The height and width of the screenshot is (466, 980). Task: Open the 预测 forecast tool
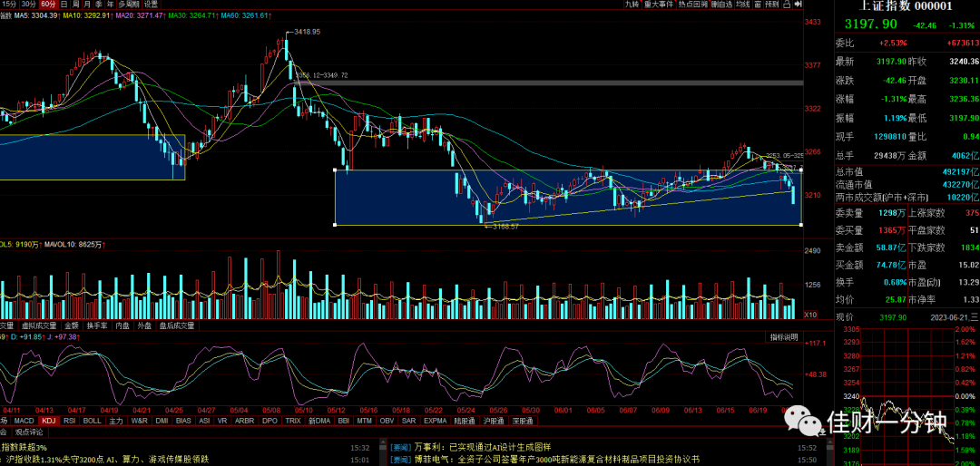coord(772,5)
